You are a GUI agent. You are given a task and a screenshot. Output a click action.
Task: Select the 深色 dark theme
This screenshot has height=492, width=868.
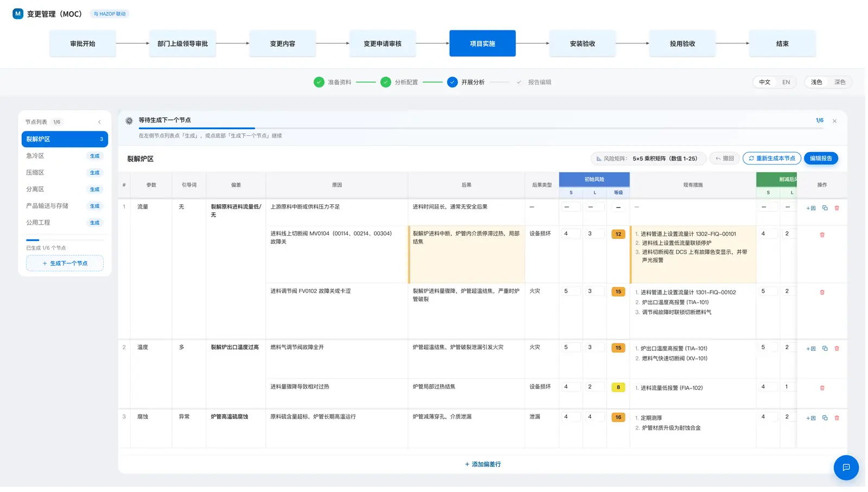(840, 82)
